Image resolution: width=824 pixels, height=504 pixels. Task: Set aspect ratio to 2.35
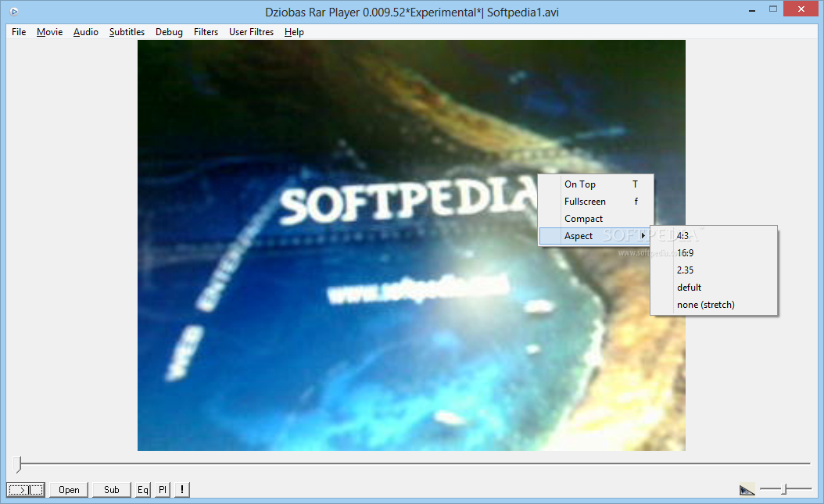click(714, 270)
